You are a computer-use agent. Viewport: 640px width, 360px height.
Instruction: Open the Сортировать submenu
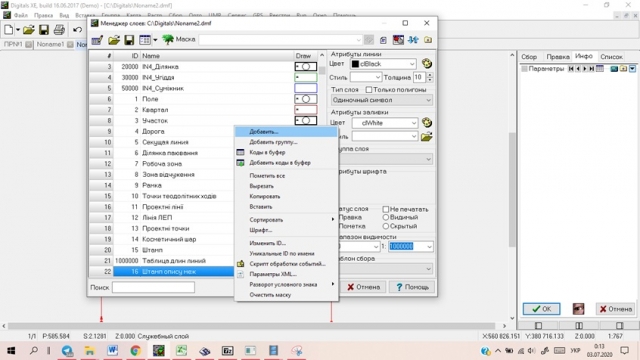[286, 220]
